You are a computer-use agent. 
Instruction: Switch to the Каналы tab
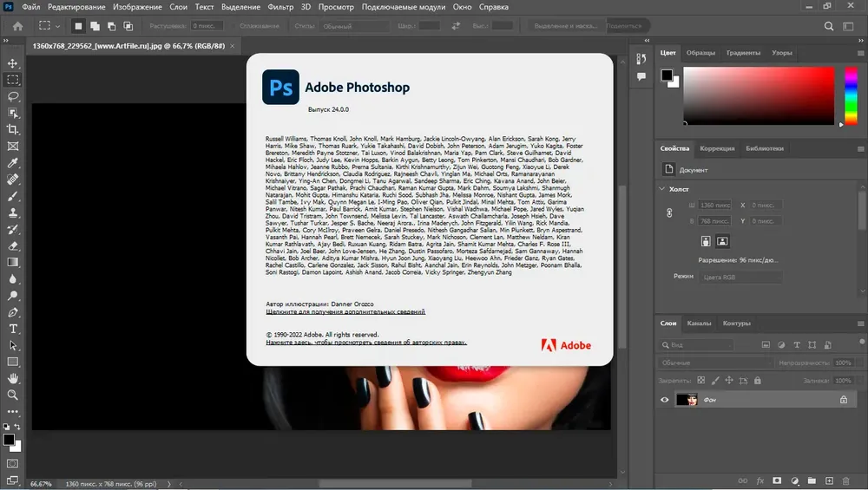[699, 323]
